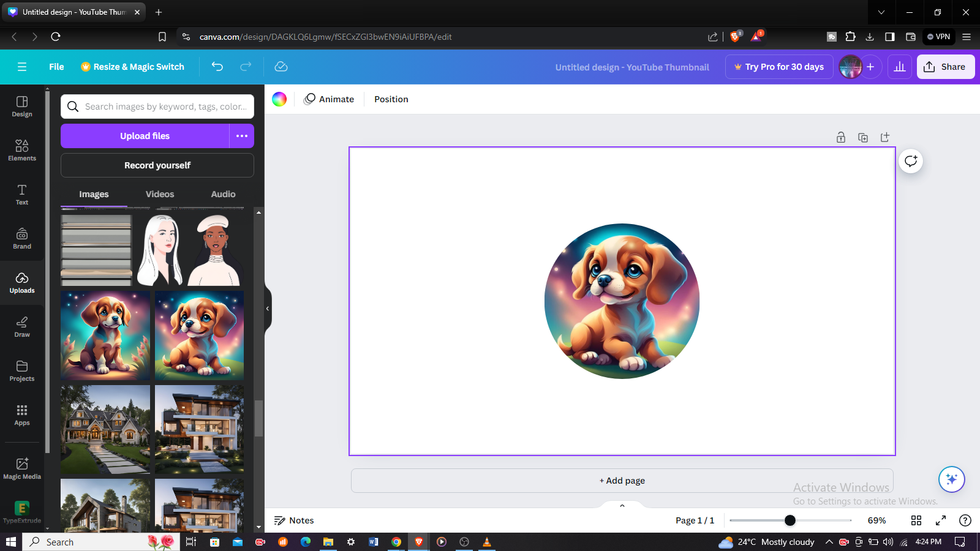Enter fullscreen present mode
The width and height of the screenshot is (980, 551).
pyautogui.click(x=941, y=520)
